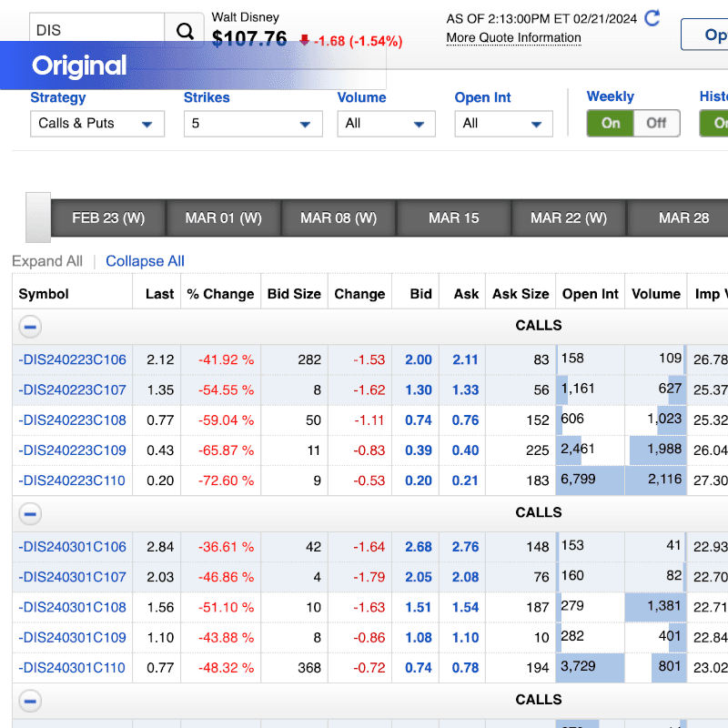Click volume 1,381 for DIS240301C108
The image size is (728, 728).
(x=655, y=607)
